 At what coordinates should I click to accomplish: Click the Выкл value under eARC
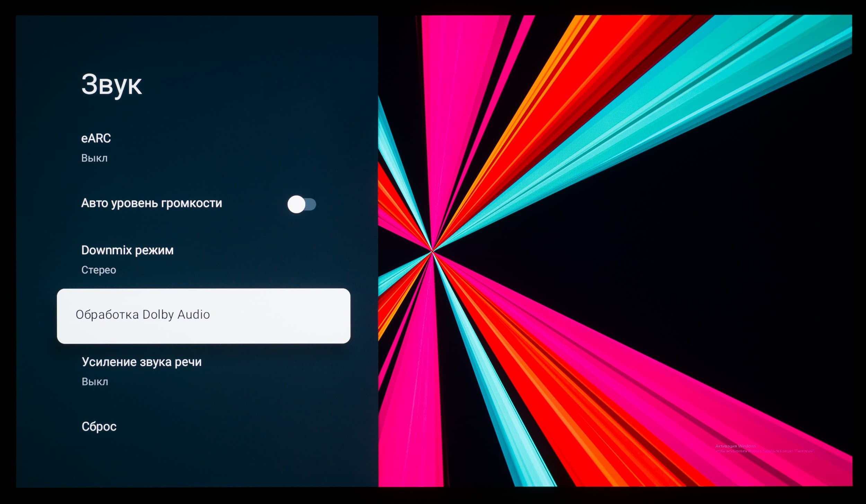(x=94, y=158)
